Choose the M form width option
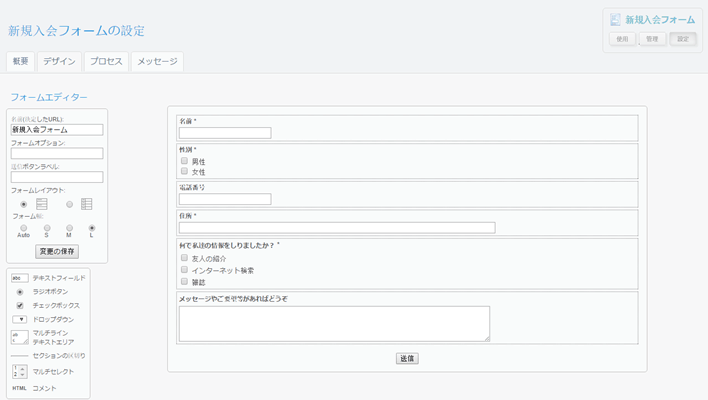 (69, 228)
